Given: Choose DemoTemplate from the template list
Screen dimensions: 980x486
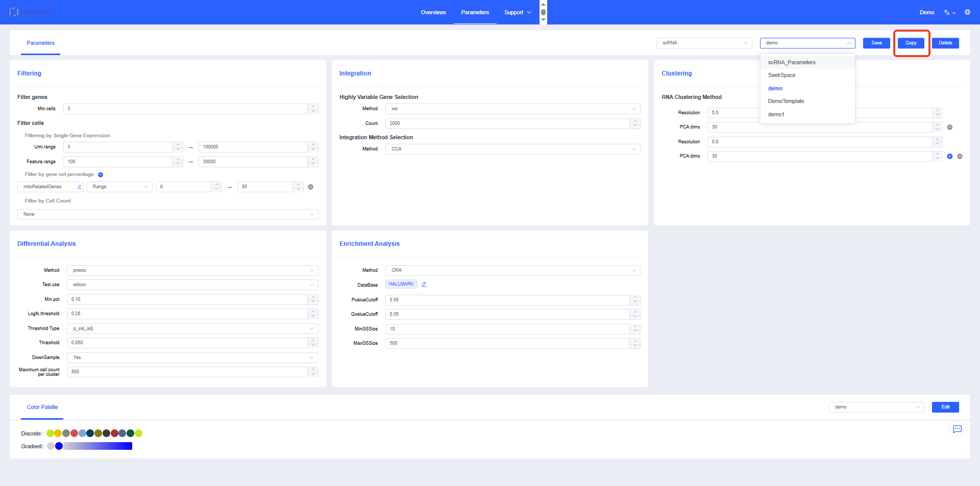Looking at the screenshot, I should [x=786, y=101].
